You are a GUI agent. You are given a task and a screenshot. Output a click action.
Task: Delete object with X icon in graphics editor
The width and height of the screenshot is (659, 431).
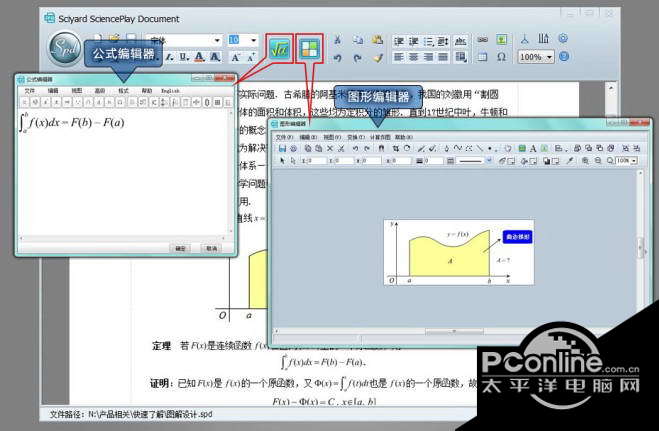[330, 148]
